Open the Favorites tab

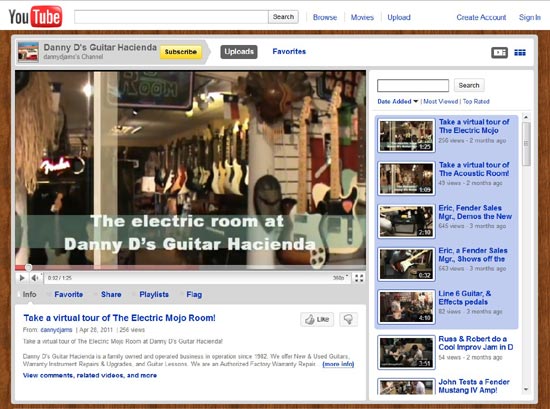pos(289,52)
